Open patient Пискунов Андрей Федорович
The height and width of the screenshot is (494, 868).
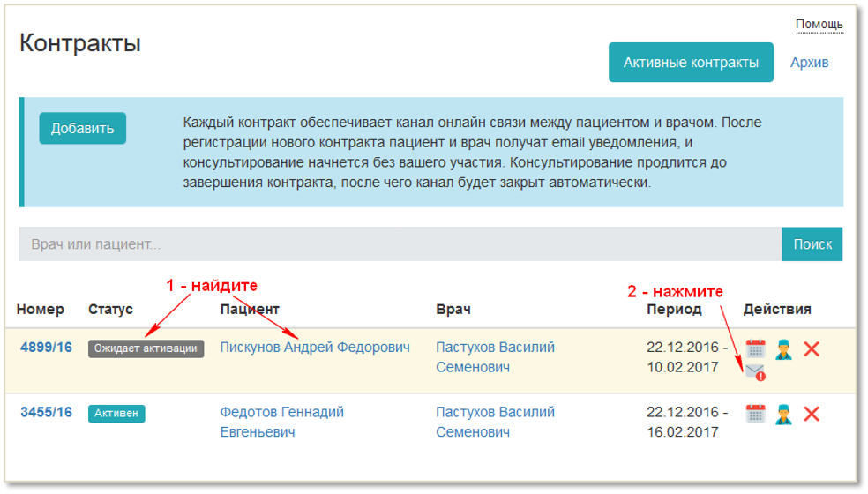(x=315, y=348)
